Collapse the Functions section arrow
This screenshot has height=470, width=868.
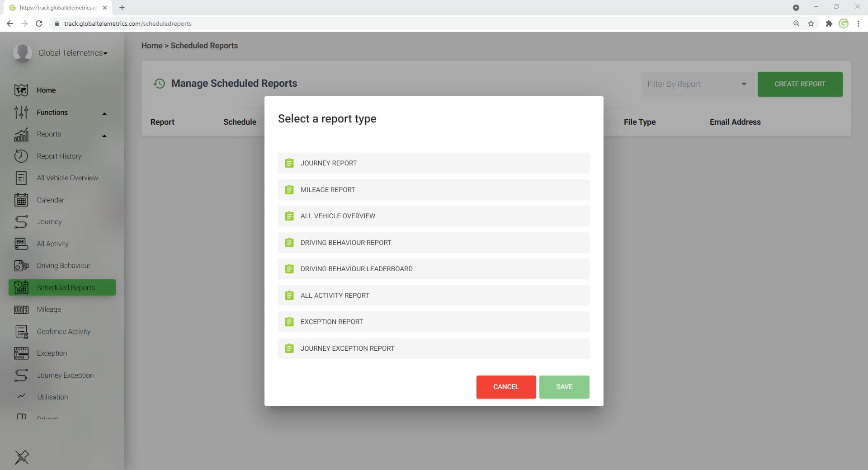pos(104,113)
